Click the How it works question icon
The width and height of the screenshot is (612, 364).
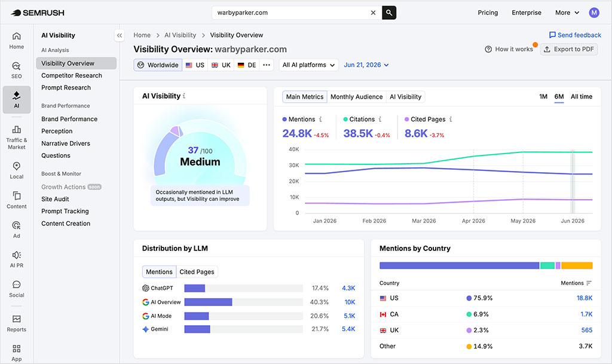(x=488, y=49)
